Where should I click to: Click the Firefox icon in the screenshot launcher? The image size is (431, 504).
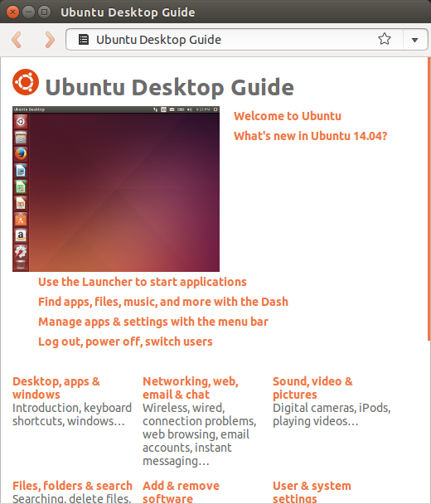(21, 153)
